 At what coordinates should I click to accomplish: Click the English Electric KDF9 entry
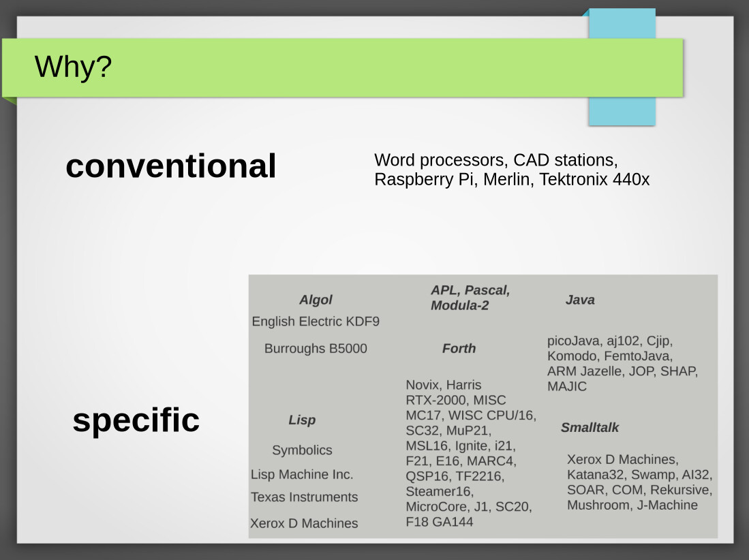(x=316, y=322)
